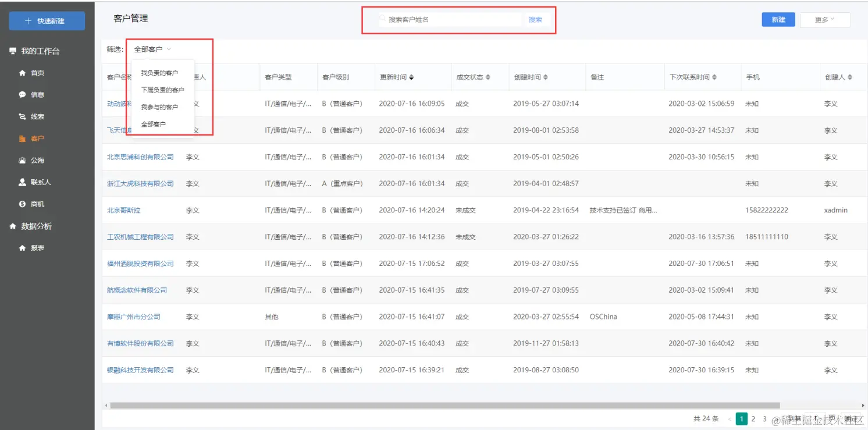Collapse the 数据分析 sidebar section
868x430 pixels.
click(36, 226)
